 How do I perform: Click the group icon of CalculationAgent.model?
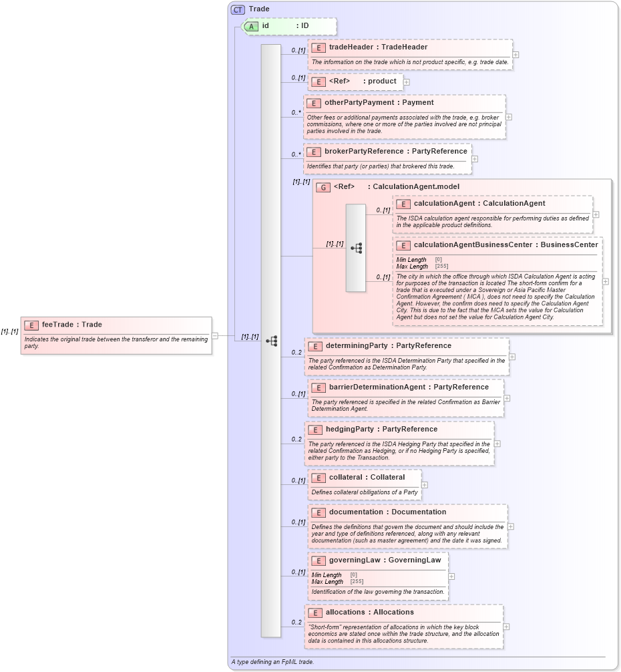[322, 187]
